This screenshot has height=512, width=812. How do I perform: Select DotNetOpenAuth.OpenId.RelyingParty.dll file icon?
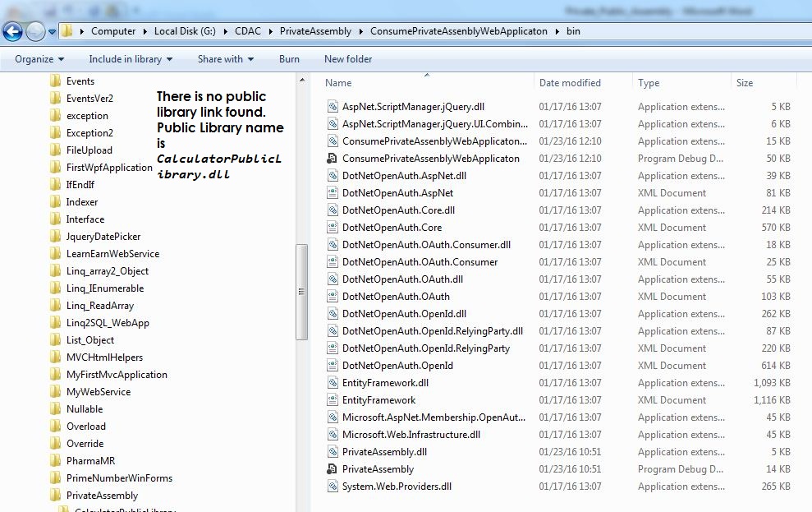332,331
